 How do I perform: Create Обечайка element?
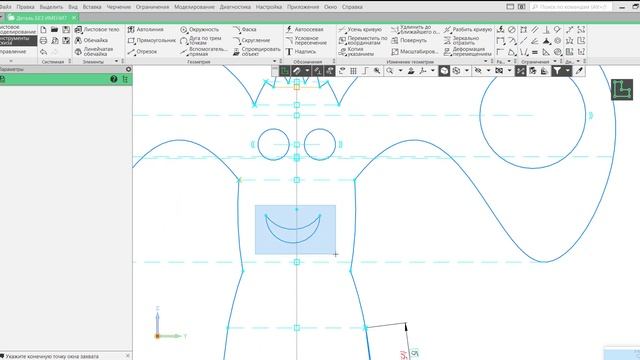point(91,40)
